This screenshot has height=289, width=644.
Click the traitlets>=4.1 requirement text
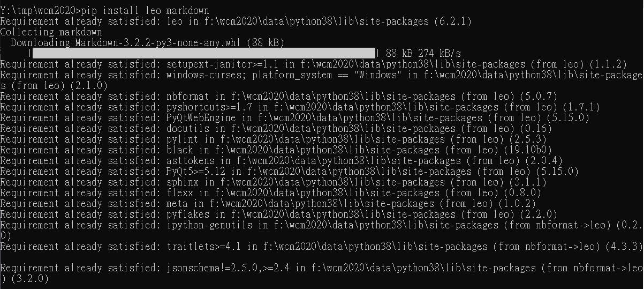(203, 247)
